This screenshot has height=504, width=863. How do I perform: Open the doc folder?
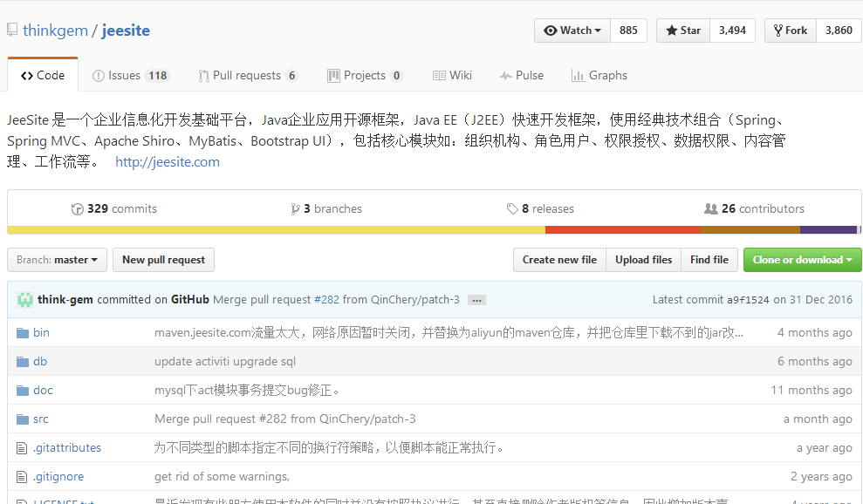point(43,390)
